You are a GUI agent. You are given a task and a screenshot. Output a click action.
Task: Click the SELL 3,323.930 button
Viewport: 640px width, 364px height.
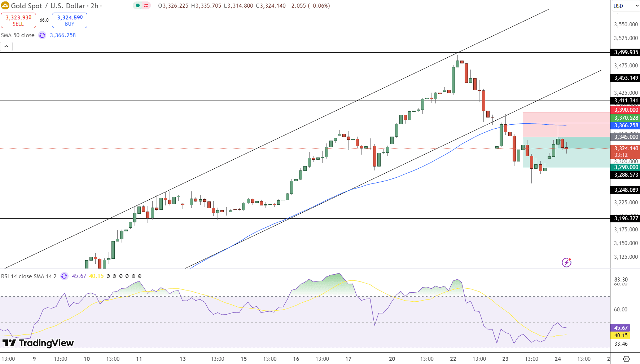click(18, 20)
